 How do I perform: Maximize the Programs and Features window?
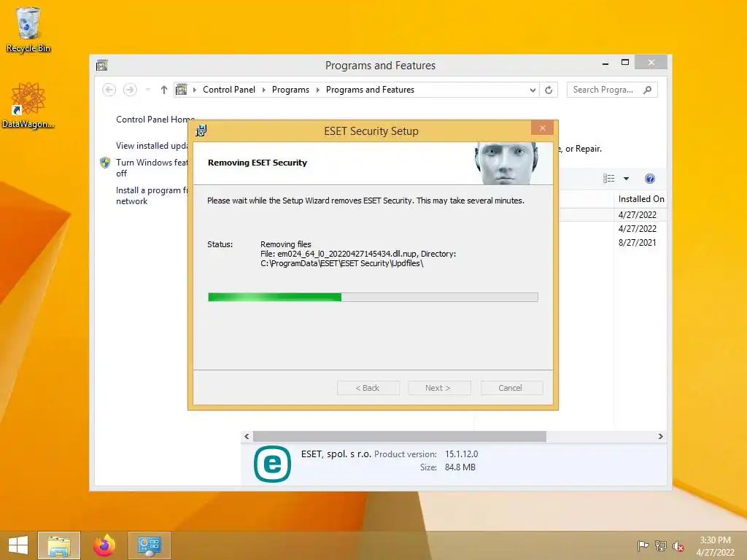pos(625,63)
